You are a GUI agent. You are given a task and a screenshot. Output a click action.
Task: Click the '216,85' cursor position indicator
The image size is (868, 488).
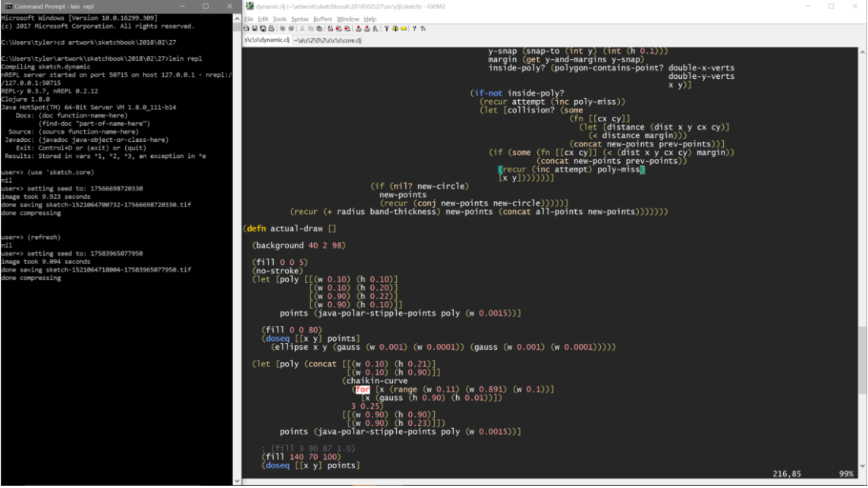787,474
